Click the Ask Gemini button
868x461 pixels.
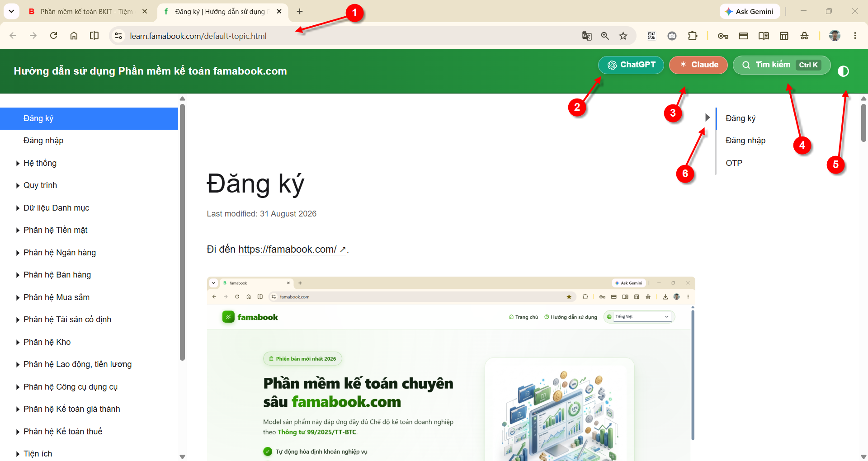tap(750, 12)
